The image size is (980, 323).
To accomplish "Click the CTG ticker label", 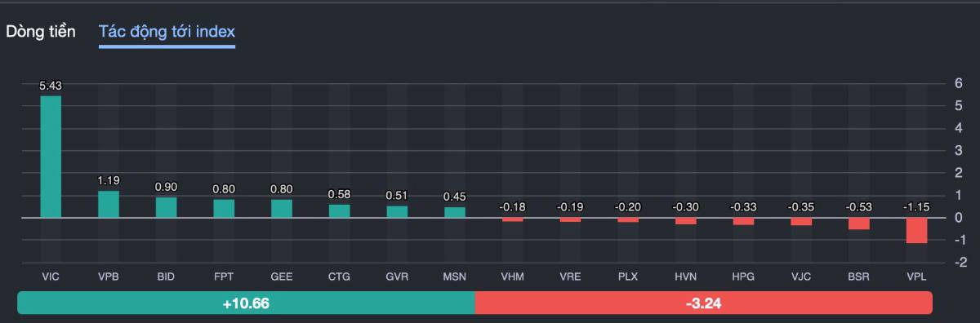I will coord(340,277).
